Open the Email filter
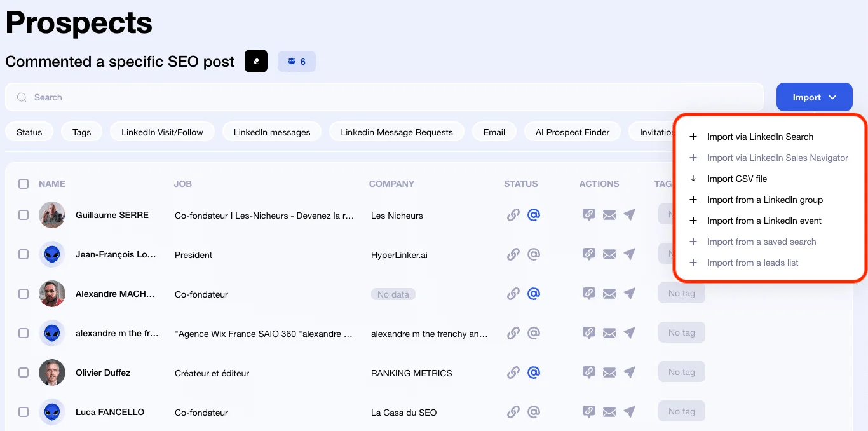The height and width of the screenshot is (431, 868). pos(494,132)
